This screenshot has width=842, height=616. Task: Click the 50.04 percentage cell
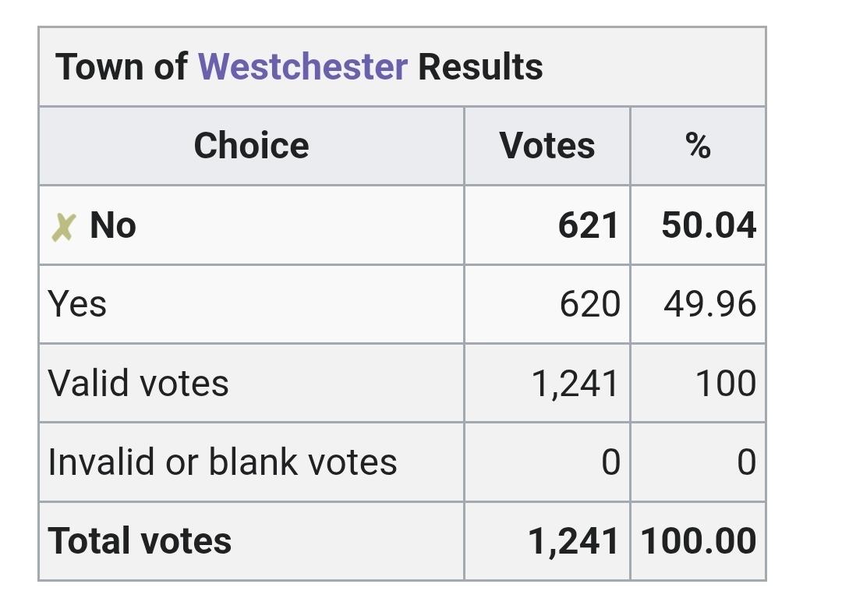click(709, 226)
